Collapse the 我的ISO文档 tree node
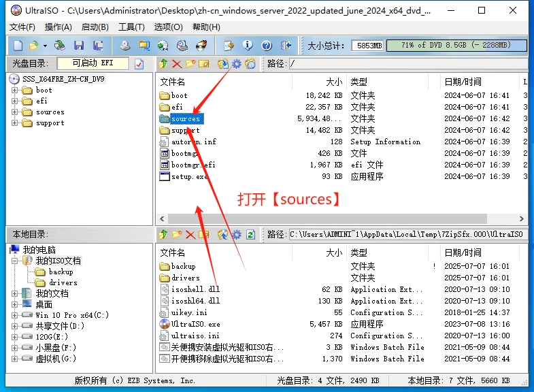This screenshot has height=392, width=534. [x=15, y=261]
